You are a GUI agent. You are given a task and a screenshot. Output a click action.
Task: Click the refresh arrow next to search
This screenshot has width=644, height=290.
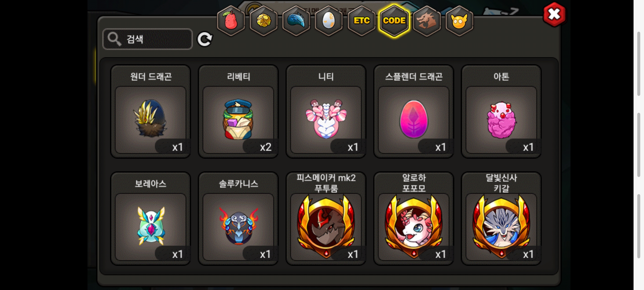pyautogui.click(x=205, y=39)
